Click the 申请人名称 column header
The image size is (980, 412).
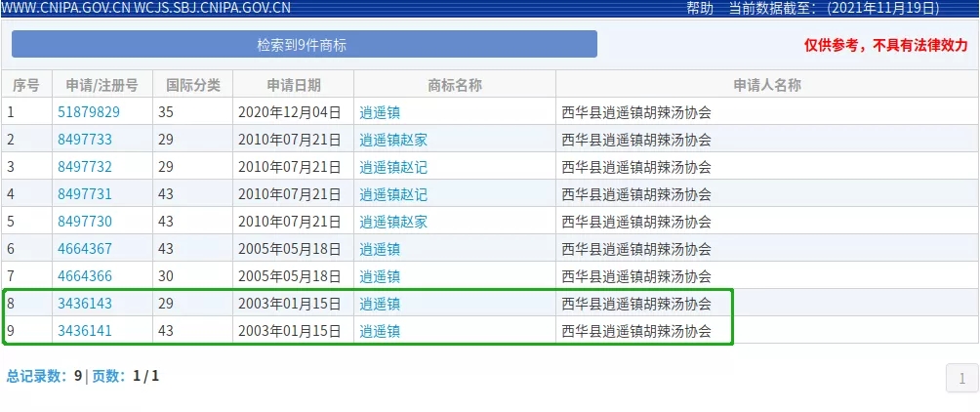767,85
